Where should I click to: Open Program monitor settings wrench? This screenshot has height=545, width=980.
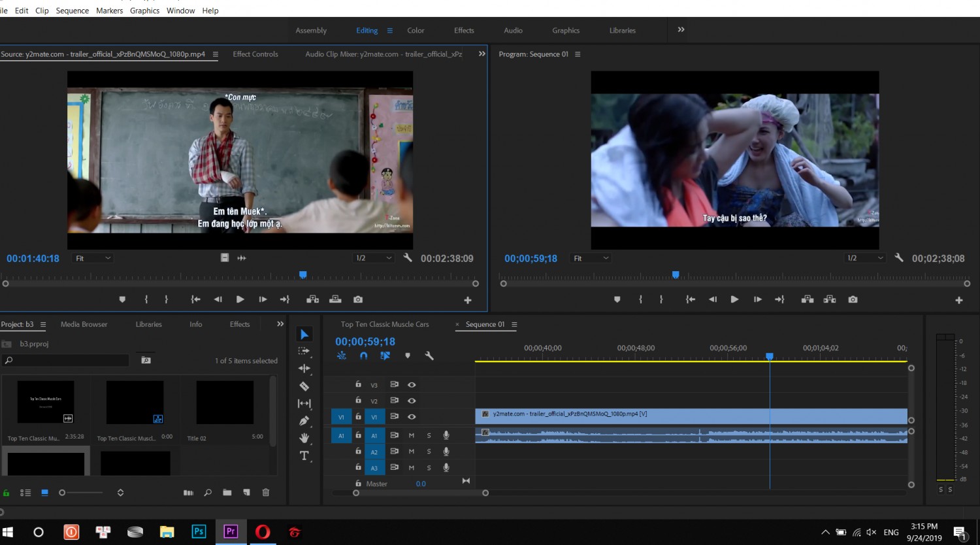pyautogui.click(x=899, y=258)
